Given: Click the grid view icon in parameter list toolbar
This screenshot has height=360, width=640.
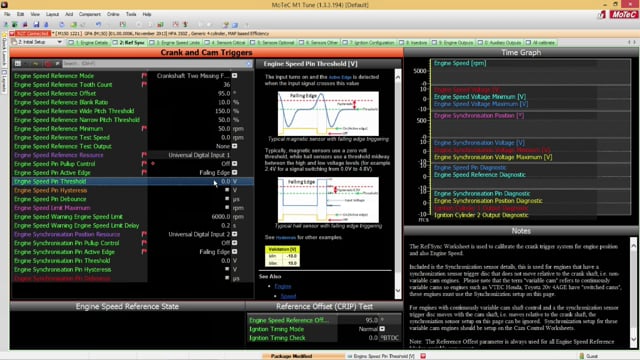Looking at the screenshot, I should [18, 64].
